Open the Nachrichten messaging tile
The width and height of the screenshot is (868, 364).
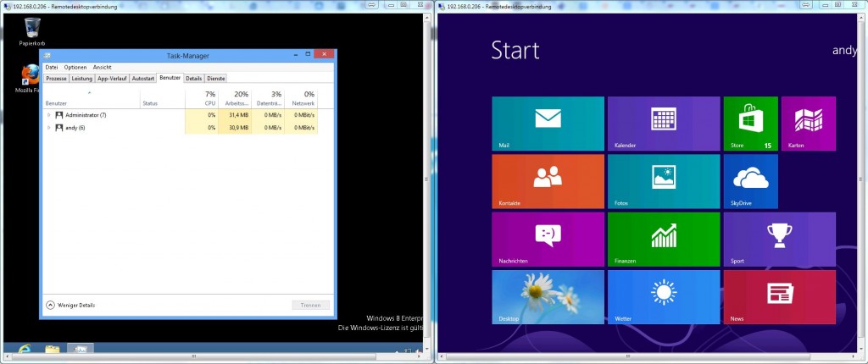pyautogui.click(x=548, y=239)
